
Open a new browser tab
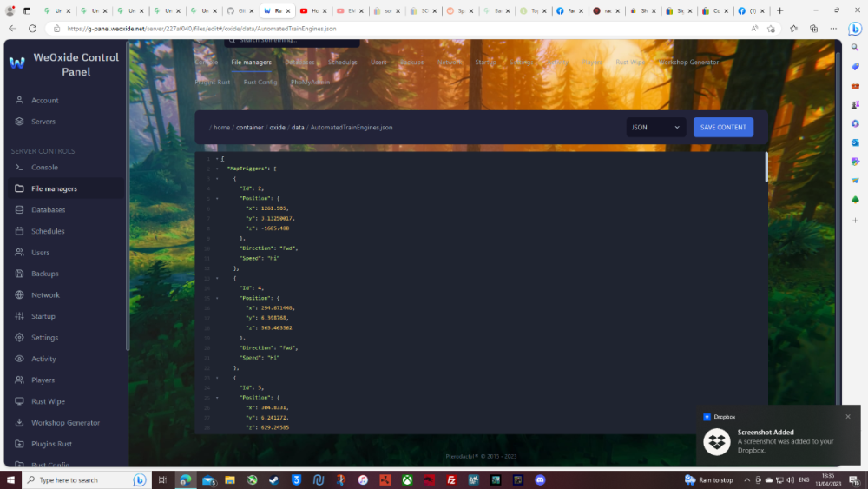click(x=780, y=10)
